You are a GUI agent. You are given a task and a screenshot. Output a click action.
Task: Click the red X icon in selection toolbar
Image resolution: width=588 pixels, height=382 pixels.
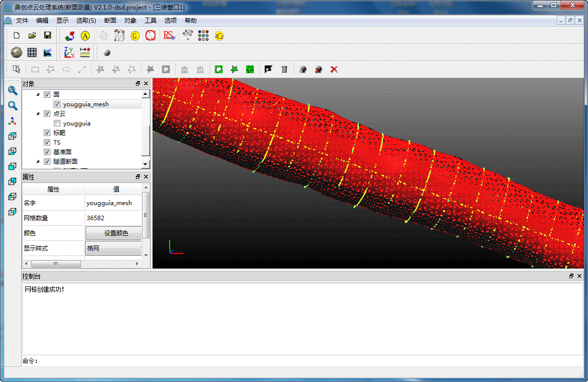tap(333, 70)
